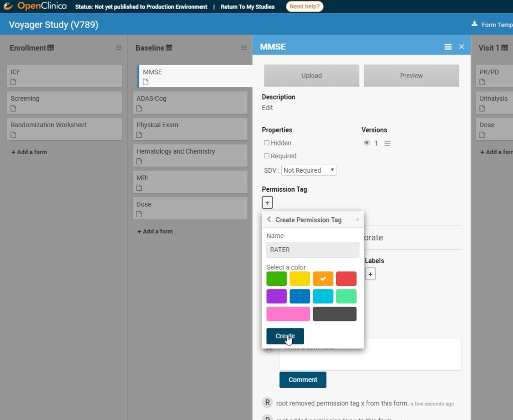The height and width of the screenshot is (420, 513).
Task: Click the Enrollment calendar icon
Action: [x=51, y=48]
